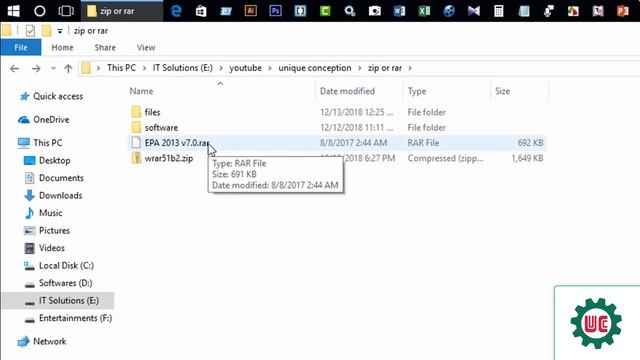The height and width of the screenshot is (360, 640).
Task: Open the Recent locations dropdown arrow
Action: click(53, 68)
